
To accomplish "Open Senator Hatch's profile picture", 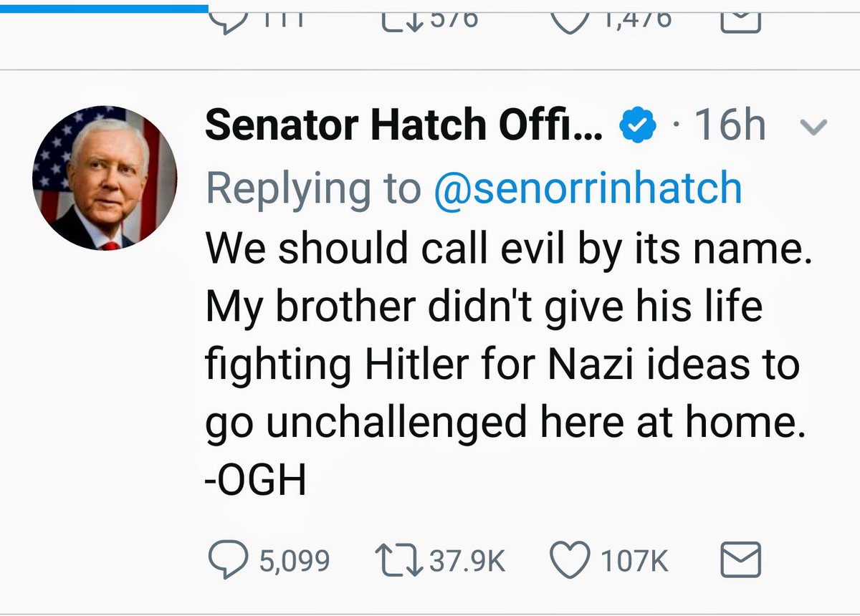I will pos(105,178).
